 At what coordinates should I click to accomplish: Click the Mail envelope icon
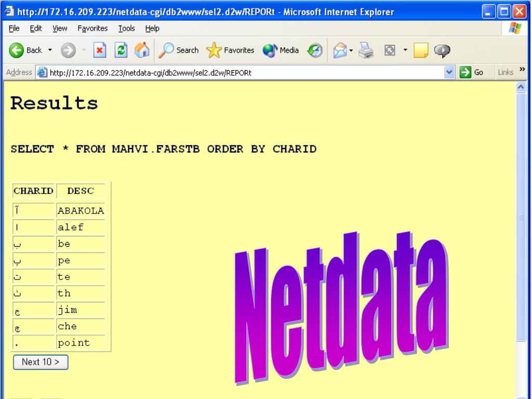(x=340, y=50)
